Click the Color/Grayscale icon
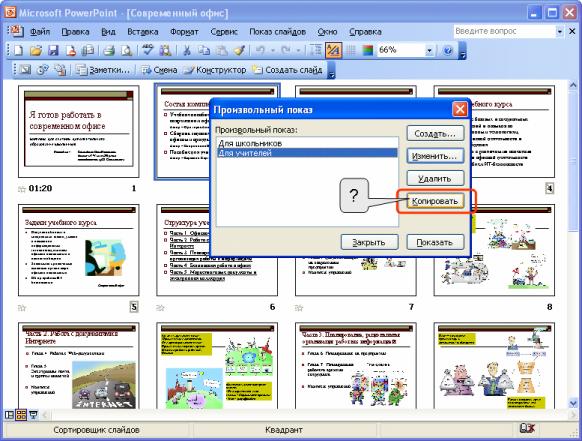 367,50
